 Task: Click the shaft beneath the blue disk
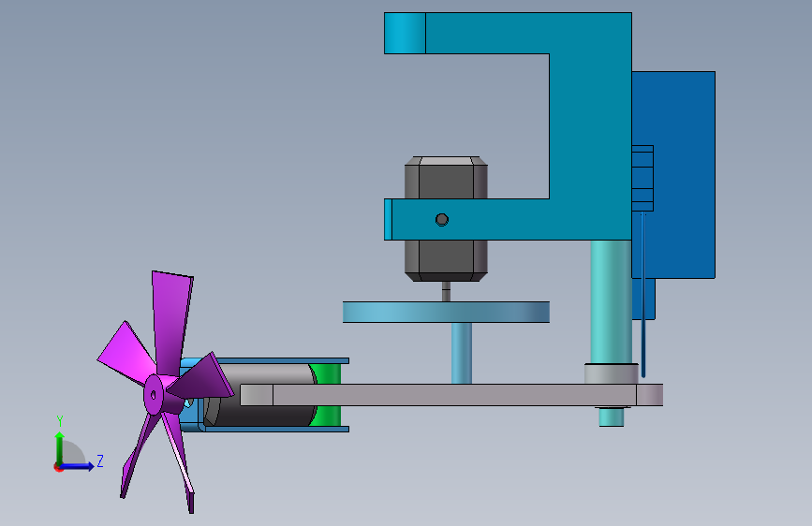tap(462, 353)
